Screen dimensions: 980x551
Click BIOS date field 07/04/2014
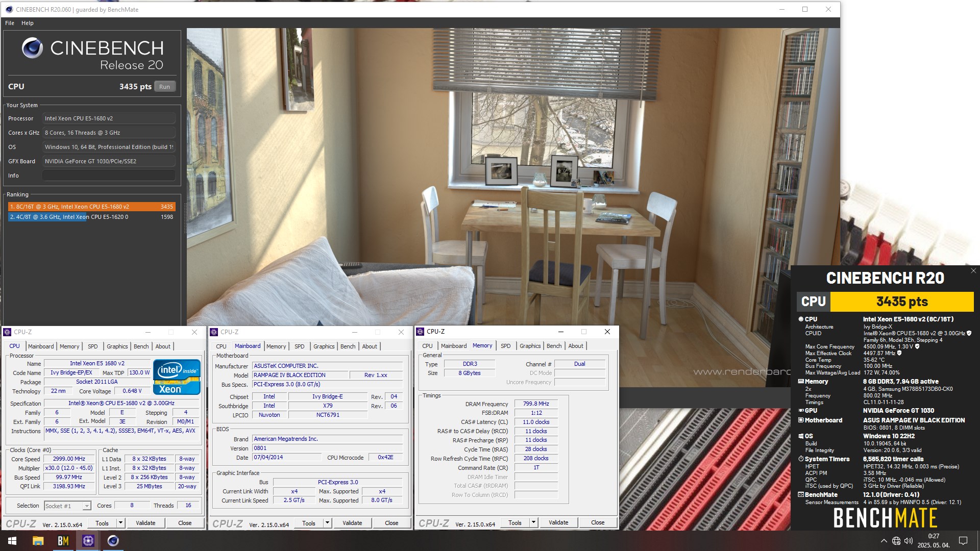click(x=286, y=457)
